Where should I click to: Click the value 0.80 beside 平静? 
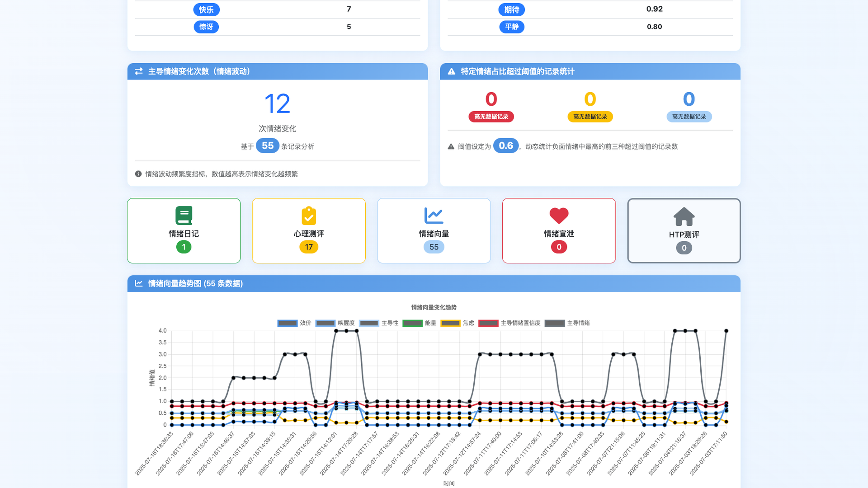pos(654,27)
